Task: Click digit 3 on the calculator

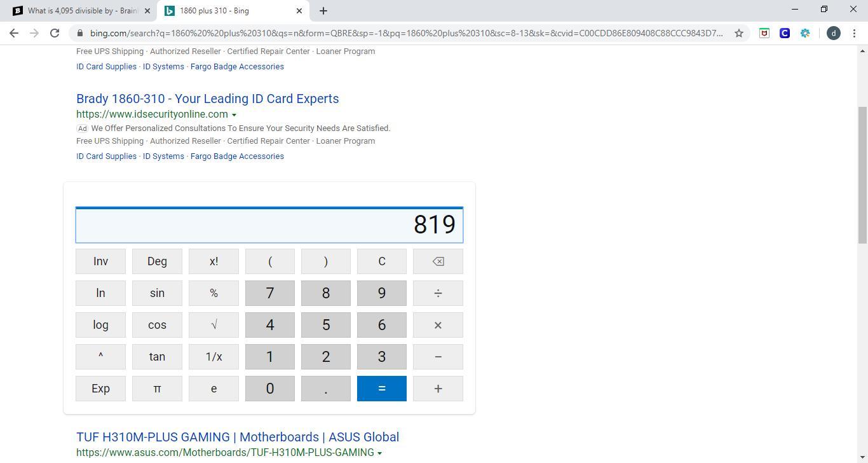Action: pos(382,357)
